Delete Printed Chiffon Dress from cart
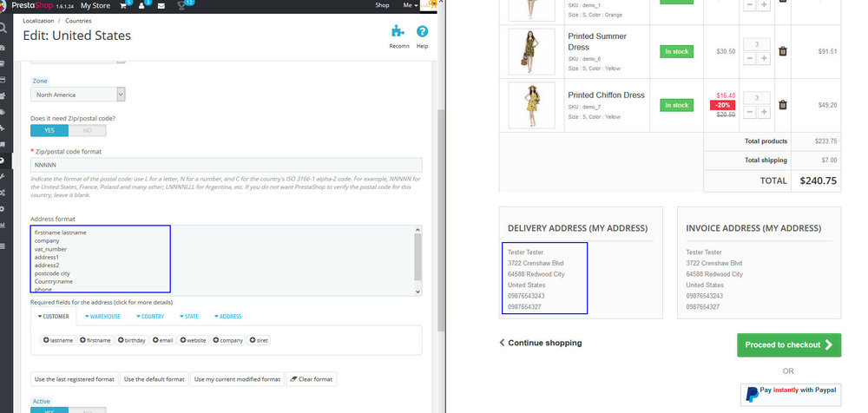Viewport: 868px width, 413px height. click(x=782, y=105)
